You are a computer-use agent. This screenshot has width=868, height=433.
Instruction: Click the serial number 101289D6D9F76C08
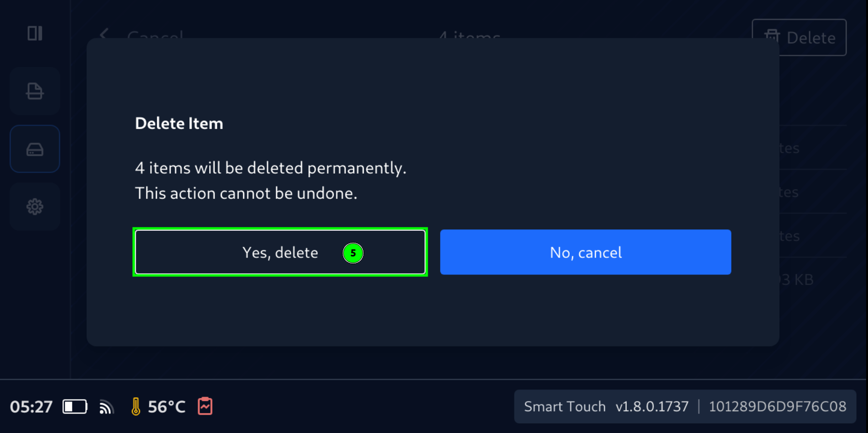point(777,406)
